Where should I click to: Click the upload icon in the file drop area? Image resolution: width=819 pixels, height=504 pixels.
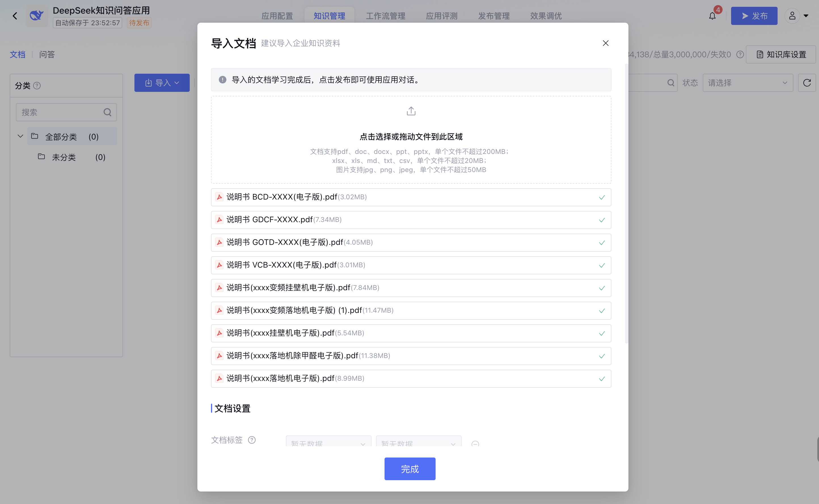pos(411,111)
